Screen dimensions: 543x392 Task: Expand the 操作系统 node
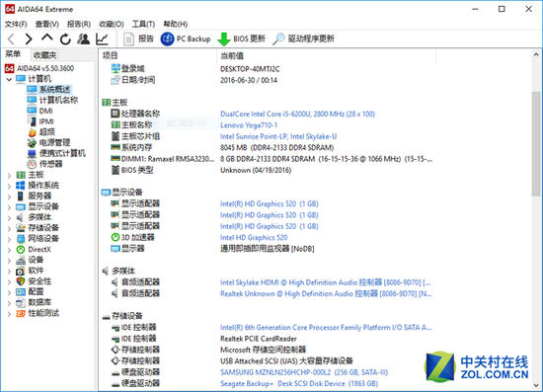(x=9, y=186)
